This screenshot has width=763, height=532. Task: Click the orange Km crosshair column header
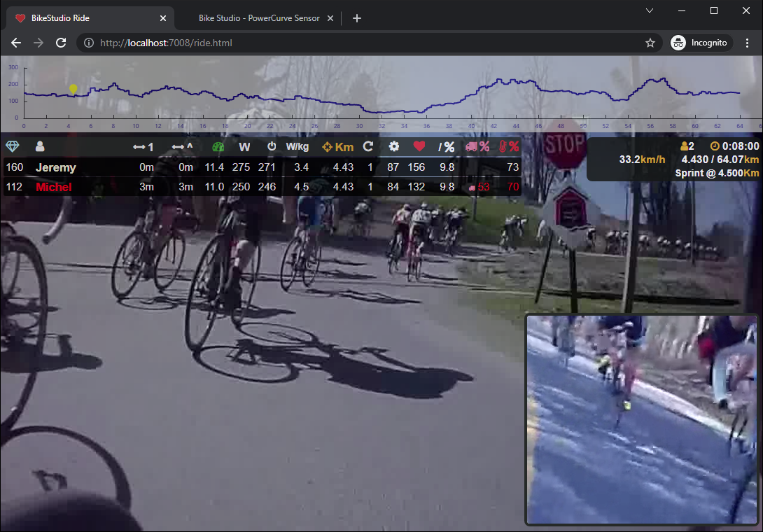click(337, 147)
